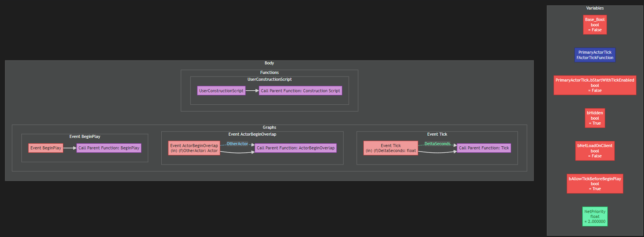644x237 pixels.
Task: Click Call Parent Function: Construction Script node
Action: click(x=300, y=91)
